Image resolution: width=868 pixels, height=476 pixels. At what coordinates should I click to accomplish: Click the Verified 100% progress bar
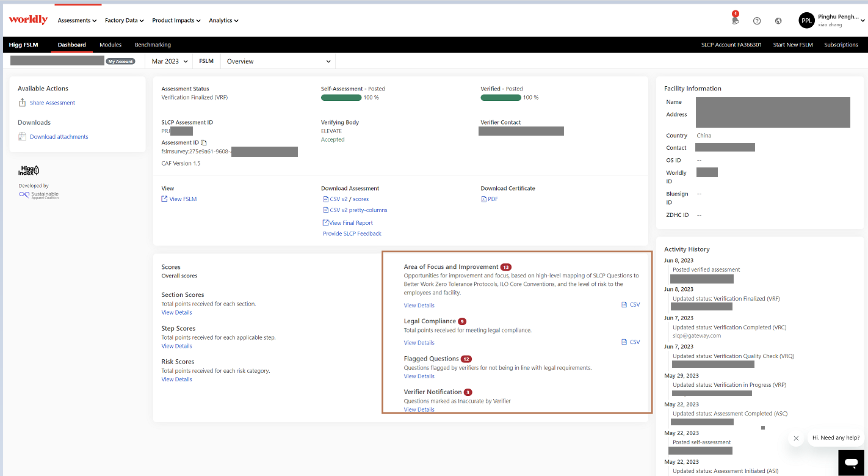[x=501, y=97]
